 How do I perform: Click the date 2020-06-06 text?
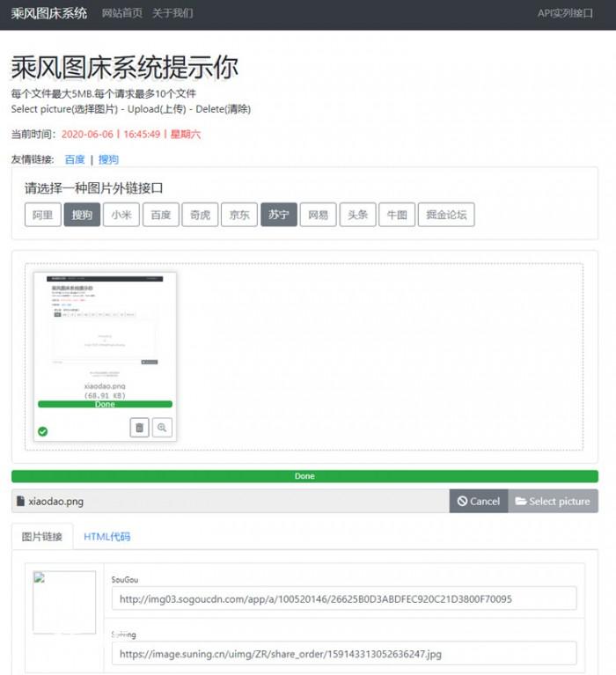[87, 135]
